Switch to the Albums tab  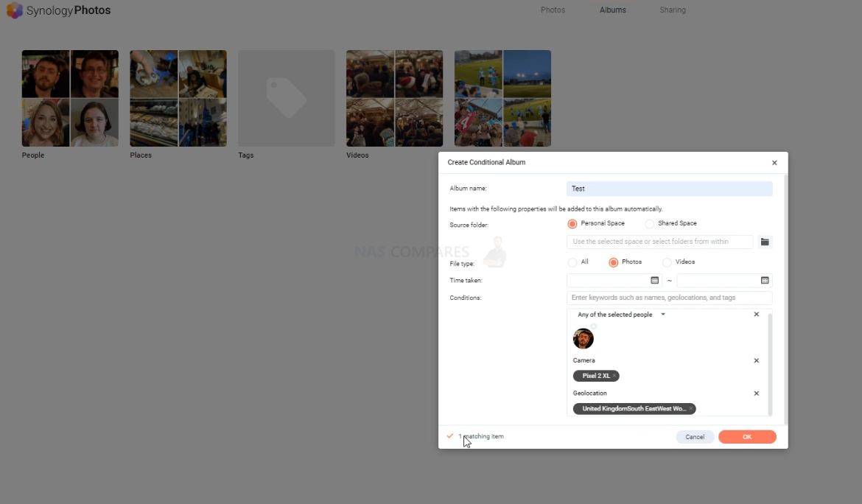tap(612, 10)
